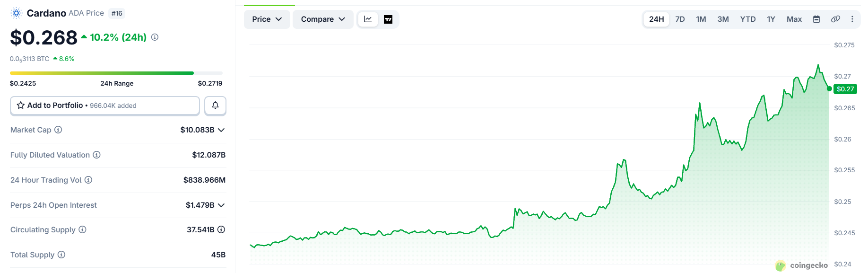The width and height of the screenshot is (868, 273).
Task: Click the Cardano logo icon
Action: tap(17, 13)
